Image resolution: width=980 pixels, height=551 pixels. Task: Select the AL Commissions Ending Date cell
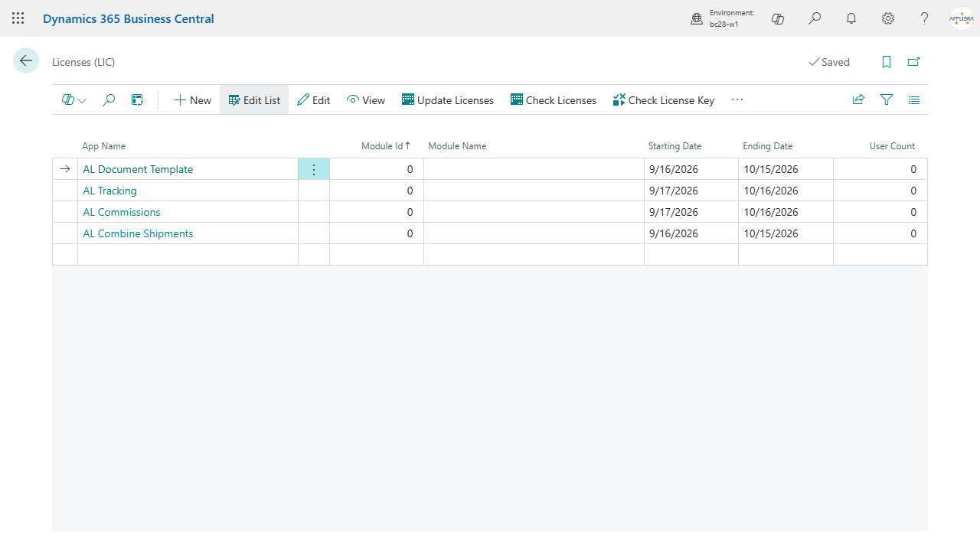(786, 212)
